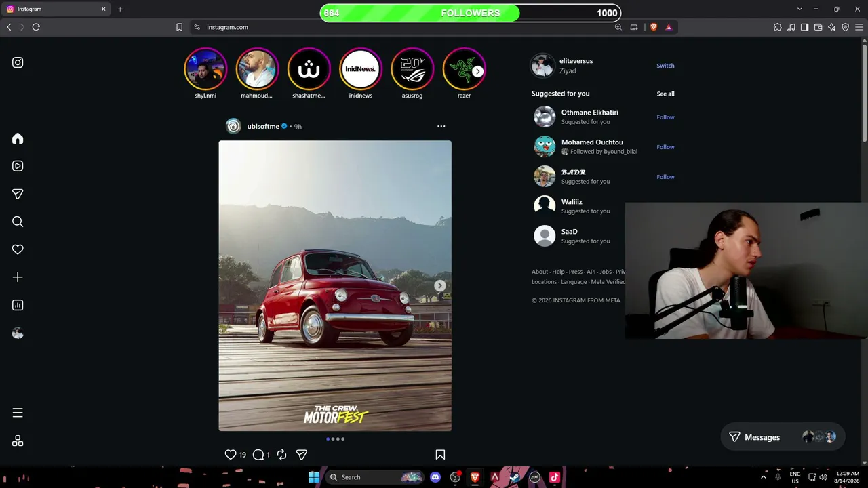
Task: Open the browser Extensions puzzle icon
Action: pyautogui.click(x=778, y=27)
